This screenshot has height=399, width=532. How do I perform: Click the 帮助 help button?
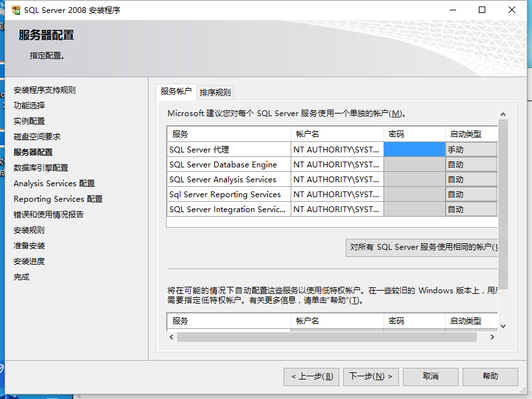[490, 376]
